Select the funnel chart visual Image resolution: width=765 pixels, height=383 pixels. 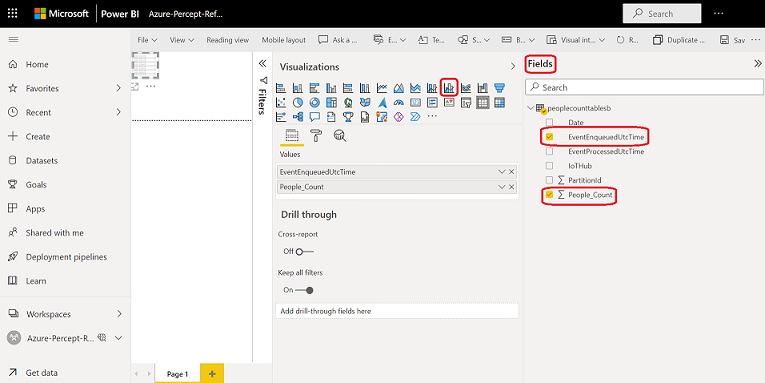(x=499, y=88)
